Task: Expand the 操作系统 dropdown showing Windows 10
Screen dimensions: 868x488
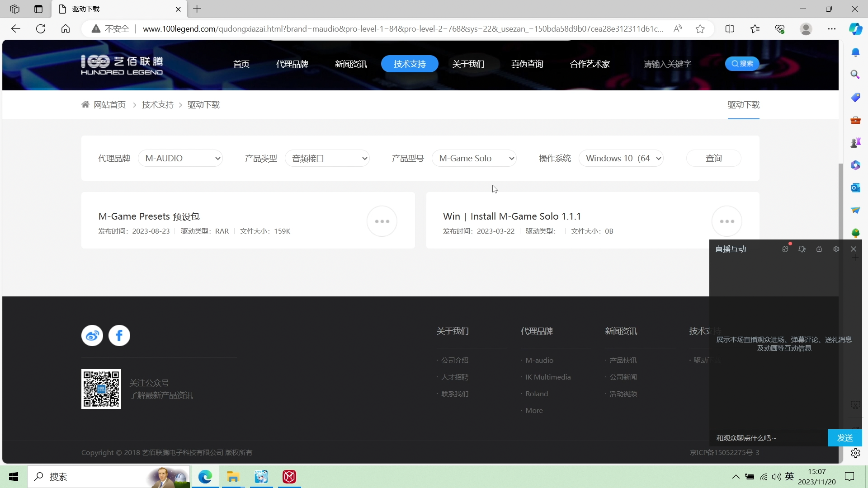Action: pos(621,159)
